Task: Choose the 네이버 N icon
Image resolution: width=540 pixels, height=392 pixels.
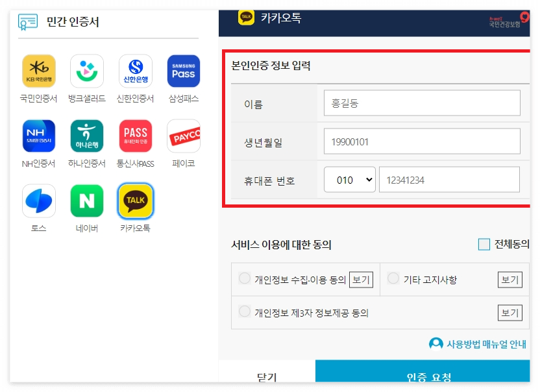Action: pyautogui.click(x=87, y=201)
